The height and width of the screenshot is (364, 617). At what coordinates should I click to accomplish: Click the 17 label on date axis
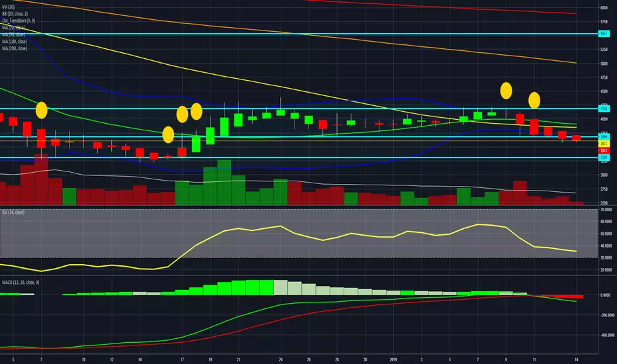[182, 359]
